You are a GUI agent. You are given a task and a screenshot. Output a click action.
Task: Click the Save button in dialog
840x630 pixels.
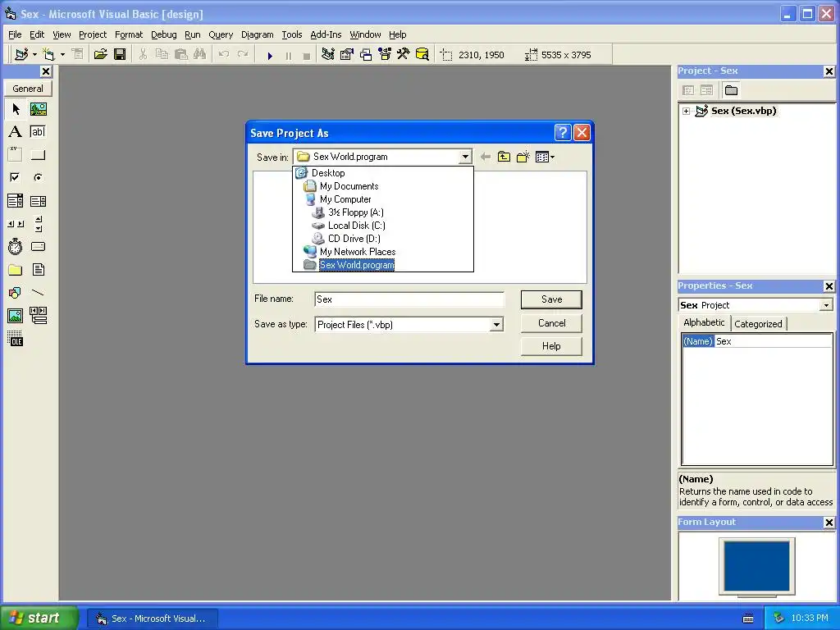[x=551, y=299]
